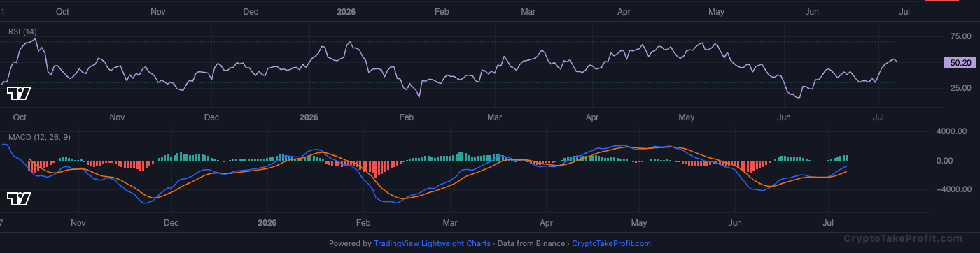Click Oct on the RSI pane time axis
The image size is (980, 253).
20,117
